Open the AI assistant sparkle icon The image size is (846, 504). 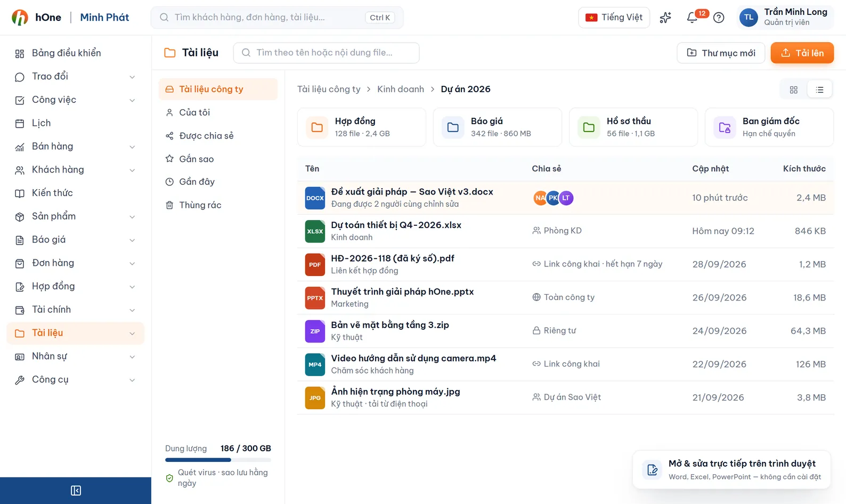tap(665, 18)
